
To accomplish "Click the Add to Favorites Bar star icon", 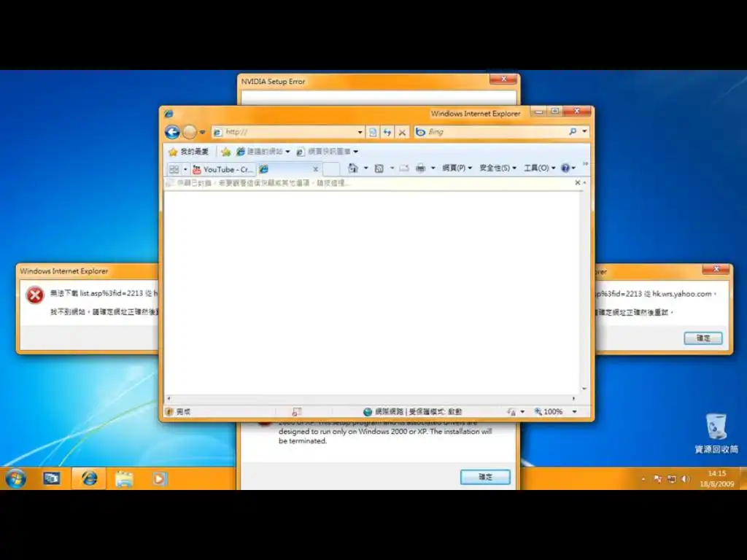I will point(226,152).
